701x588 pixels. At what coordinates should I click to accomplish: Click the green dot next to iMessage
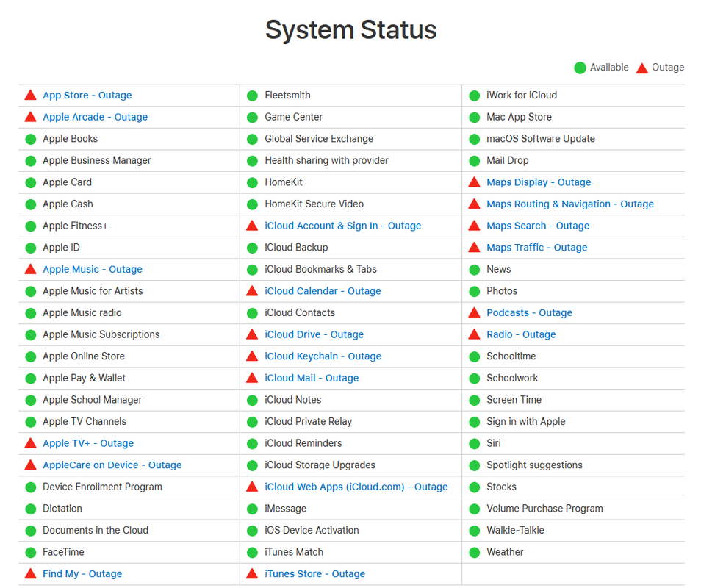click(253, 509)
